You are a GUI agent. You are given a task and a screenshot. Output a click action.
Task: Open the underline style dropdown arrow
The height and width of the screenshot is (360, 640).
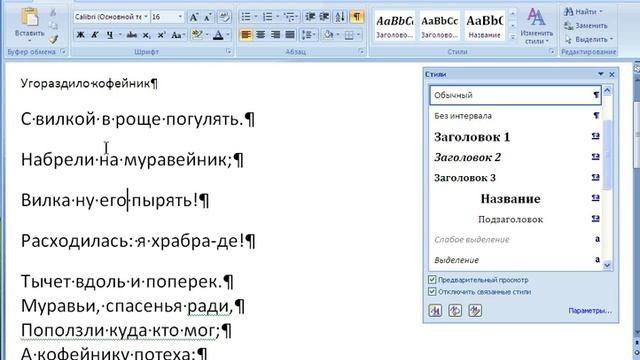click(120, 35)
